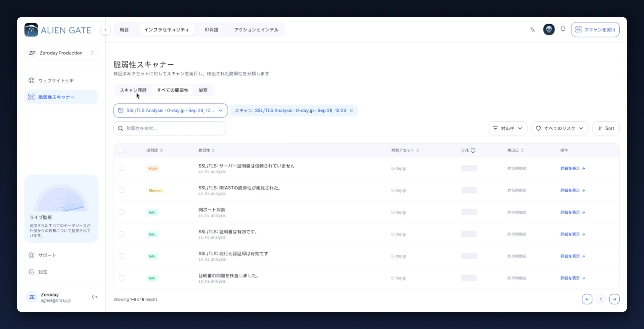Screen dimensions: 644x329
Task: Switch to the 概要 tab
Action: (124, 30)
